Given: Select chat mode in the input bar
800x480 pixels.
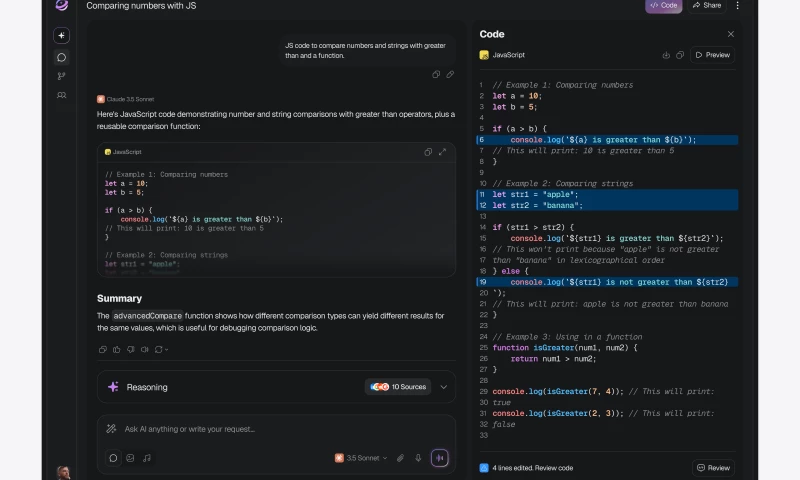Looking at the screenshot, I should [113, 458].
